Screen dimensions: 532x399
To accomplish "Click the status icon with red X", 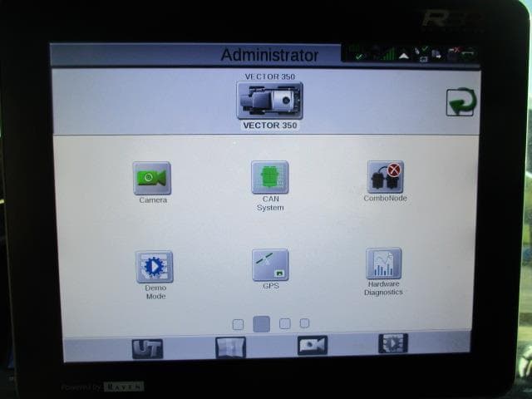I will pos(453,53).
